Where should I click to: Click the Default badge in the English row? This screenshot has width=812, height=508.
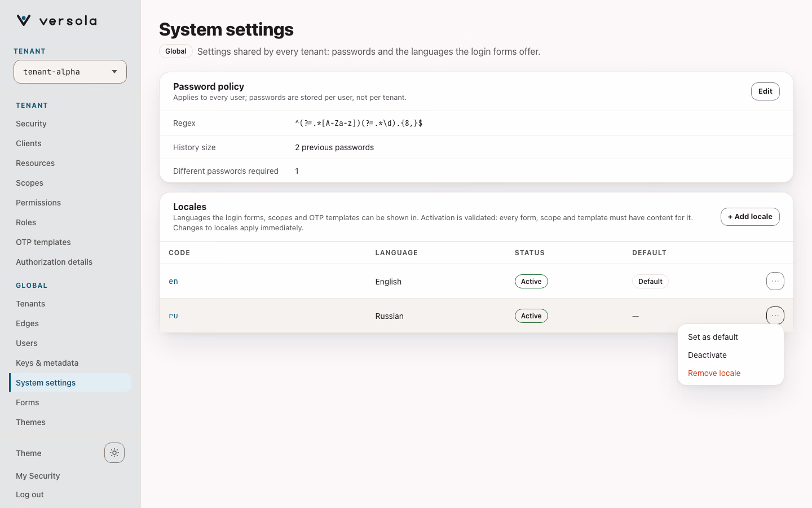tap(650, 281)
